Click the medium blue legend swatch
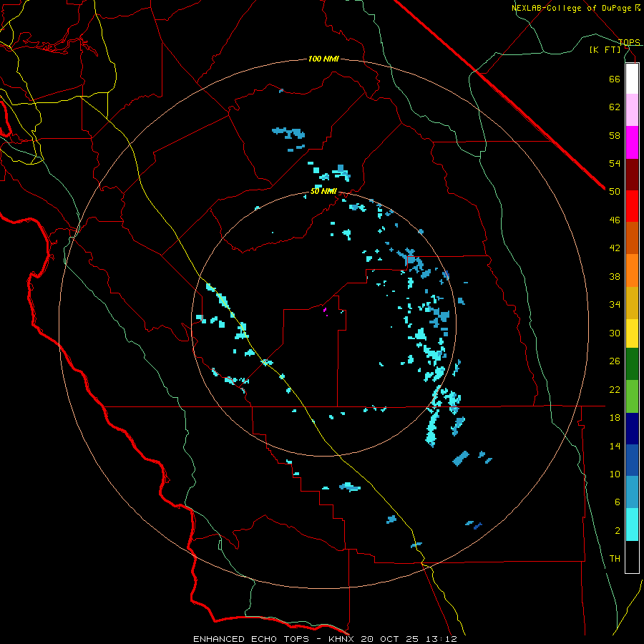Image resolution: width=644 pixels, height=644 pixels. 632,460
